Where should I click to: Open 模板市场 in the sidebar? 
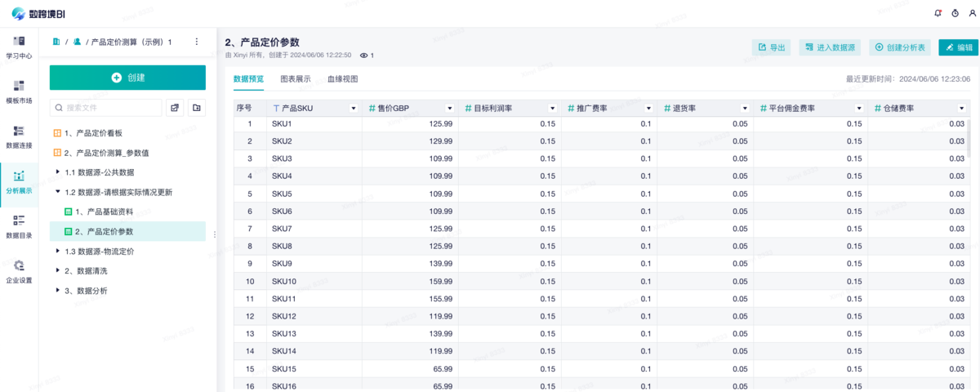[x=19, y=91]
